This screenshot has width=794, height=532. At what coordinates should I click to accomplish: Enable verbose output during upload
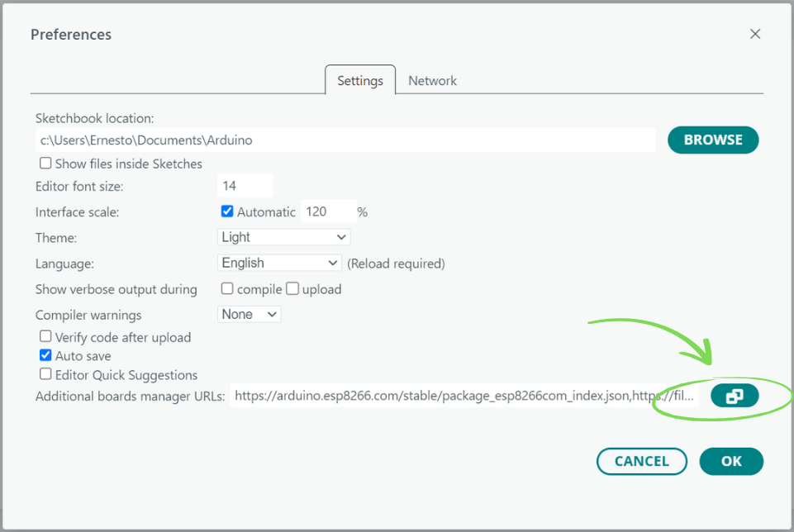coord(292,289)
